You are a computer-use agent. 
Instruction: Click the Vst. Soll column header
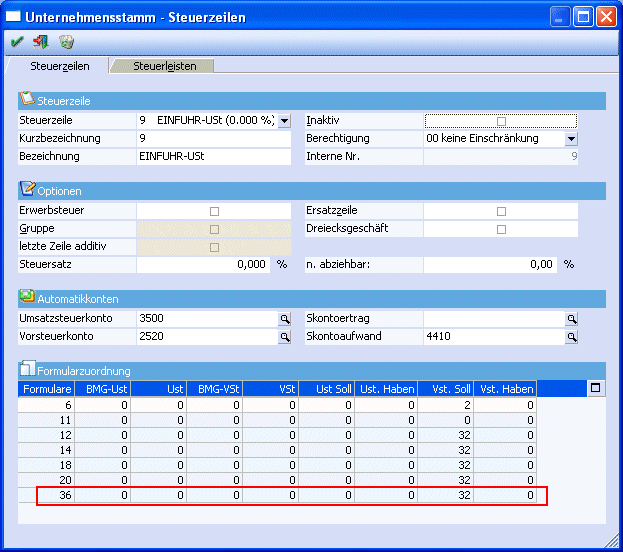447,388
